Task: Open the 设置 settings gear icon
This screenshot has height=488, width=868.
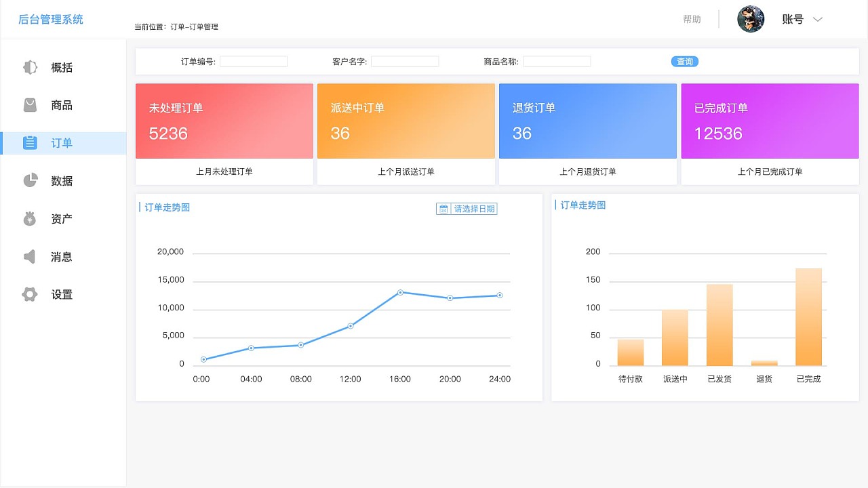Action: [x=29, y=294]
